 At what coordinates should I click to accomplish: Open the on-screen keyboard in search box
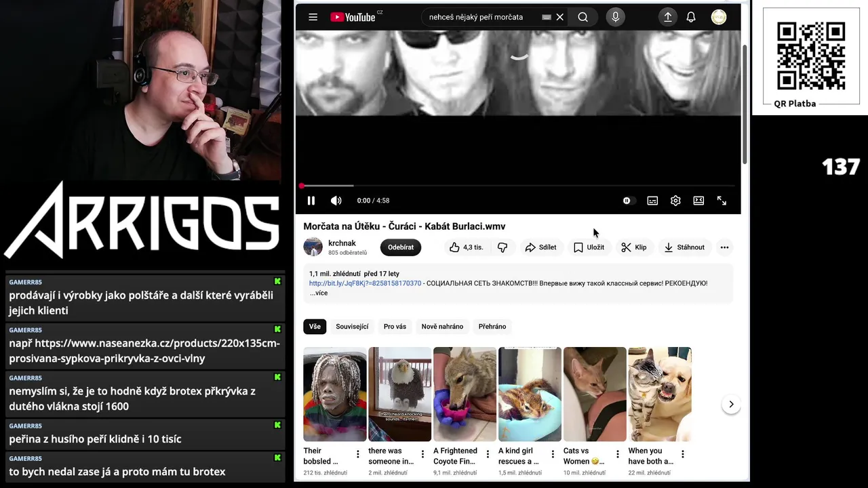(546, 17)
